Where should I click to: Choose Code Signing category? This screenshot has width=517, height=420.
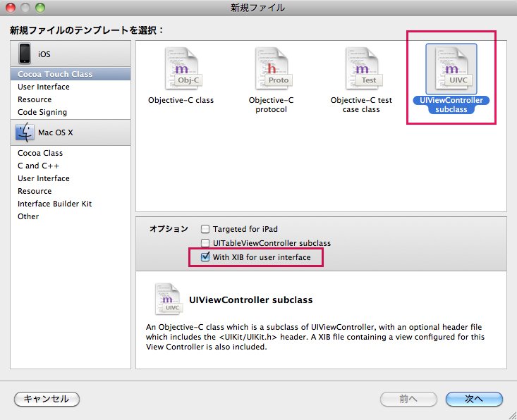(71, 112)
